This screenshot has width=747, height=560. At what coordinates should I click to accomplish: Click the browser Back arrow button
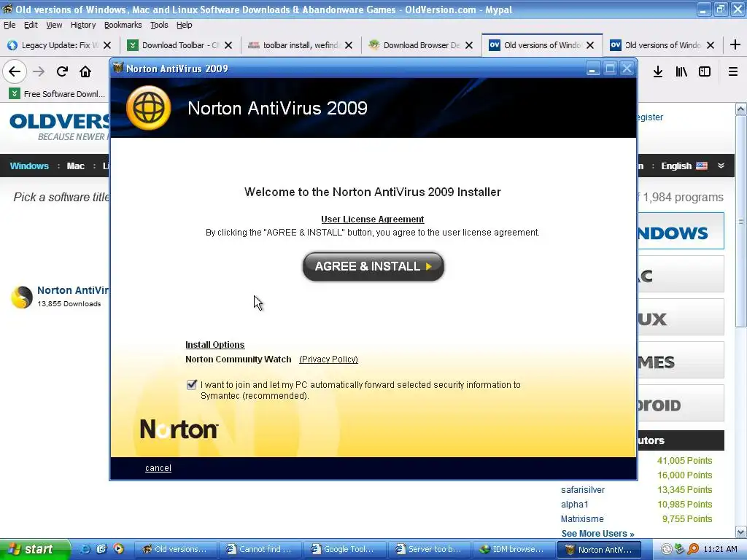(15, 71)
